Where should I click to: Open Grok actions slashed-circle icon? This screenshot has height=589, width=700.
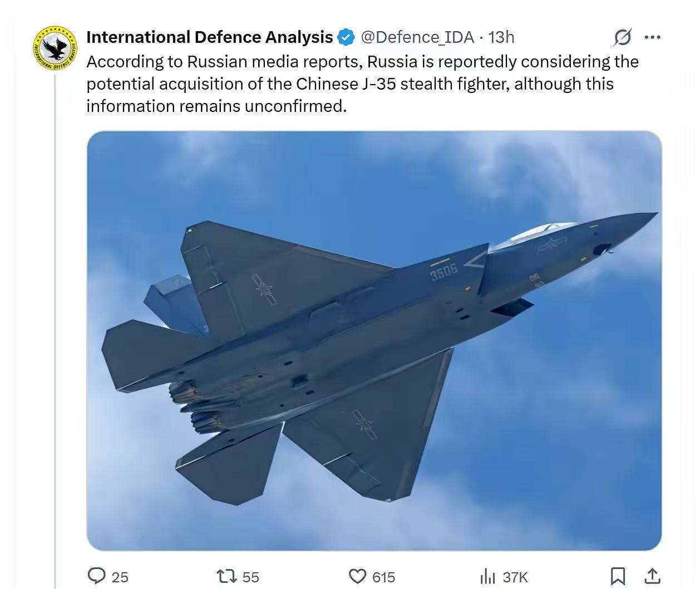click(x=623, y=37)
